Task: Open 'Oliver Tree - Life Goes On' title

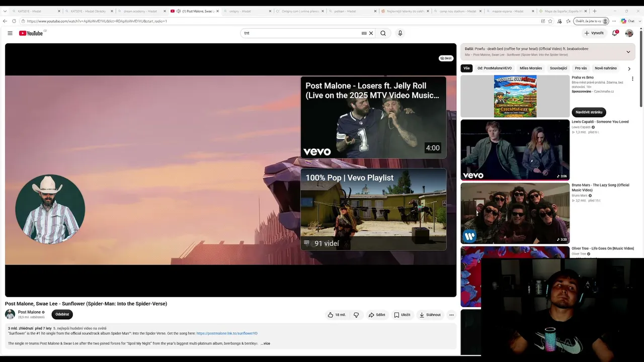Action: coord(603,248)
